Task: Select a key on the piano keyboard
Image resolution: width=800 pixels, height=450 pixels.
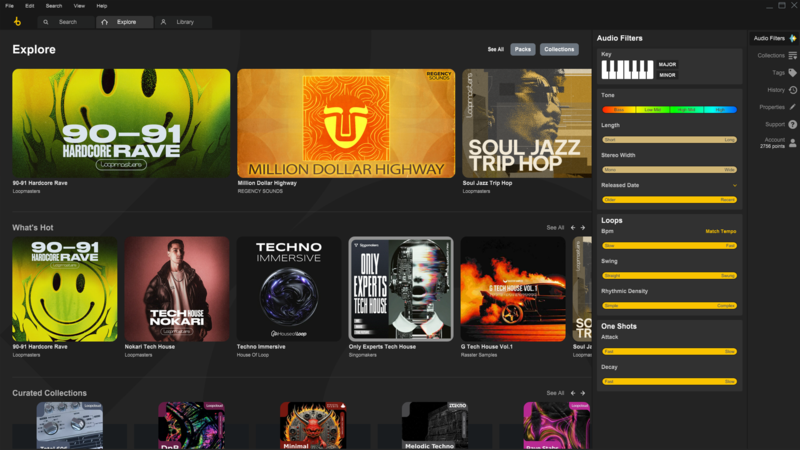Action: (x=627, y=69)
